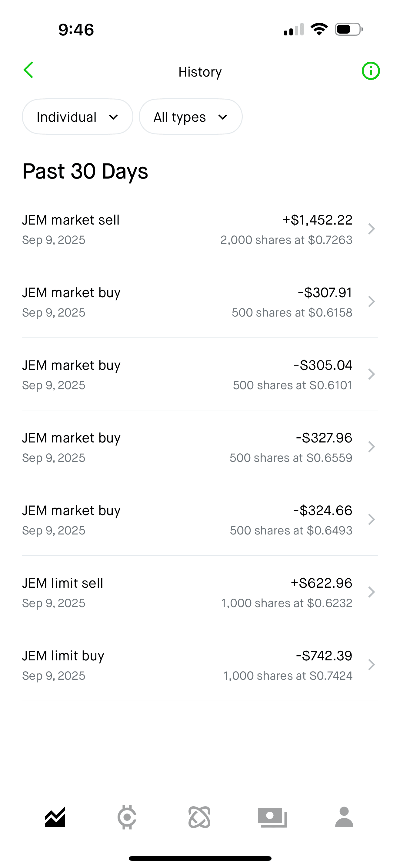Open JEM market sell +$1,452.22 chevron
The image size is (400, 868).
click(x=371, y=229)
